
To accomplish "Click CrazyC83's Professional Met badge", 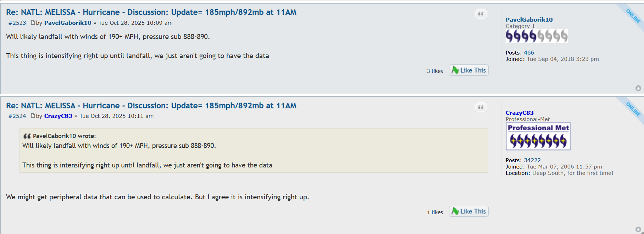I will click(x=538, y=137).
